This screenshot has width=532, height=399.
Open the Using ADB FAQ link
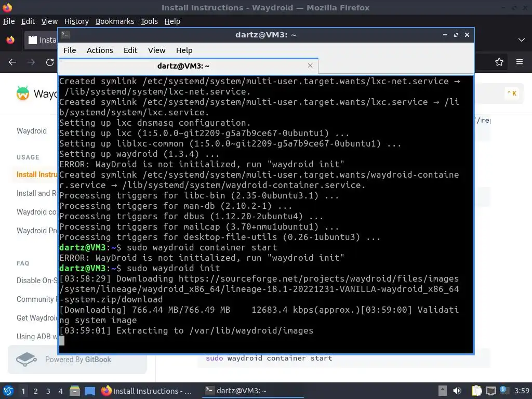tap(37, 337)
